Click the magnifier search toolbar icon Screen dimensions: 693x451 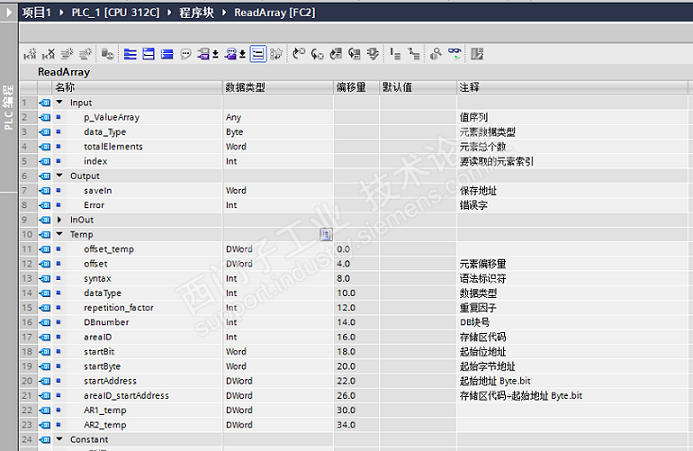pyautogui.click(x=436, y=54)
